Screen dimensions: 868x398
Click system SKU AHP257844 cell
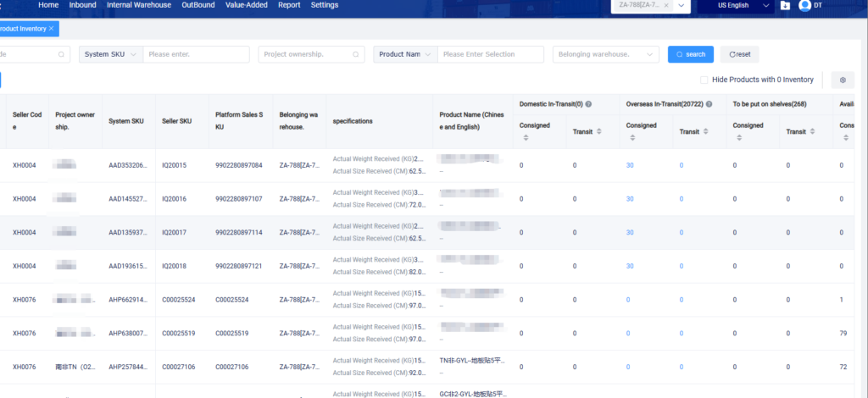click(x=129, y=367)
